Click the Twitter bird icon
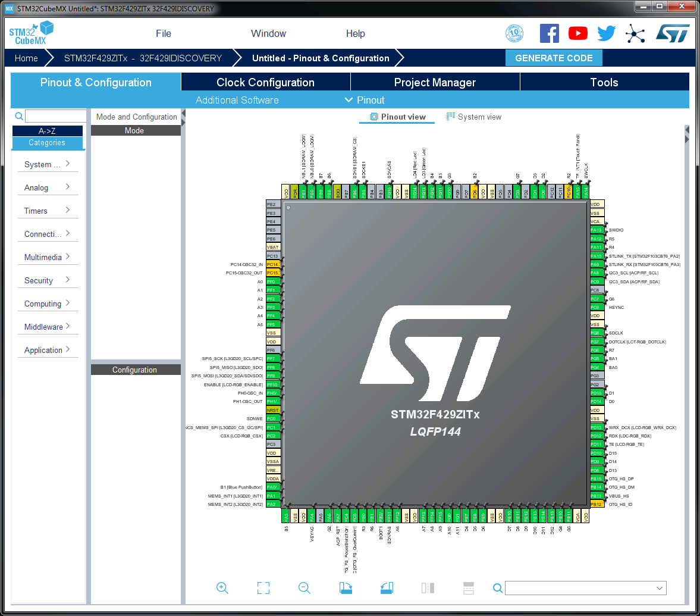700x616 pixels. click(606, 33)
